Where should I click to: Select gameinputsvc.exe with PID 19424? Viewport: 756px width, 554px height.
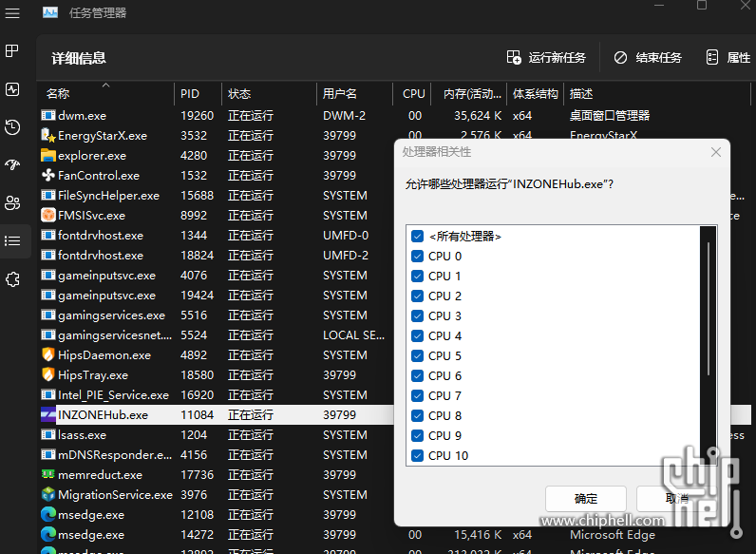216,295
